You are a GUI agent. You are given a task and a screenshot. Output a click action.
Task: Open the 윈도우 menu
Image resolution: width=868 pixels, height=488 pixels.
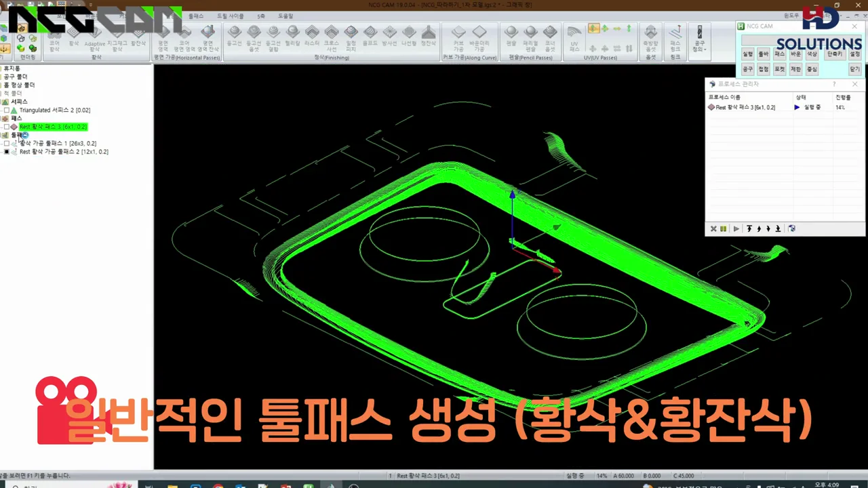(791, 16)
